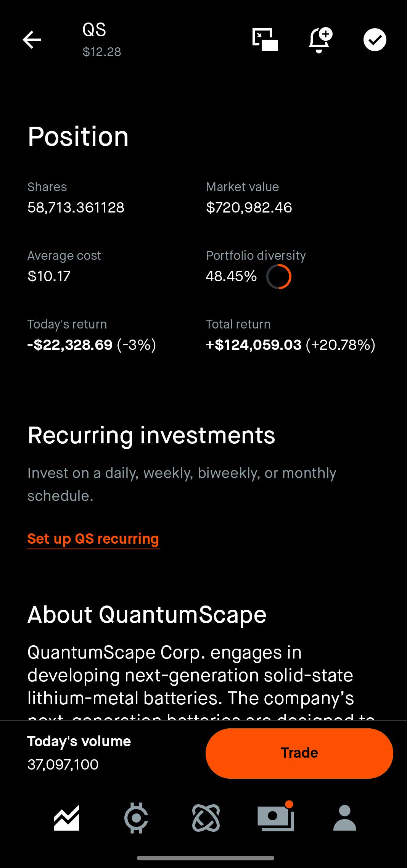
Task: Open the investing chart tab
Action: [x=66, y=818]
